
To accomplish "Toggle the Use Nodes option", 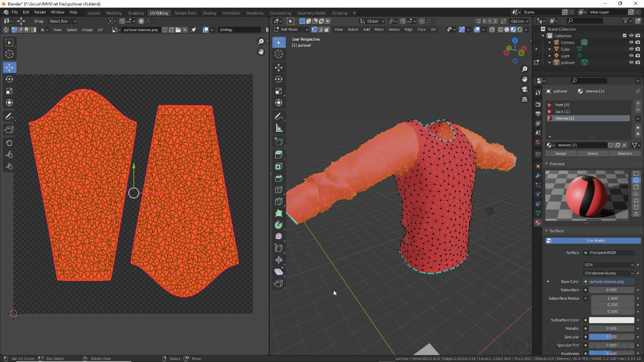I will 595,241.
